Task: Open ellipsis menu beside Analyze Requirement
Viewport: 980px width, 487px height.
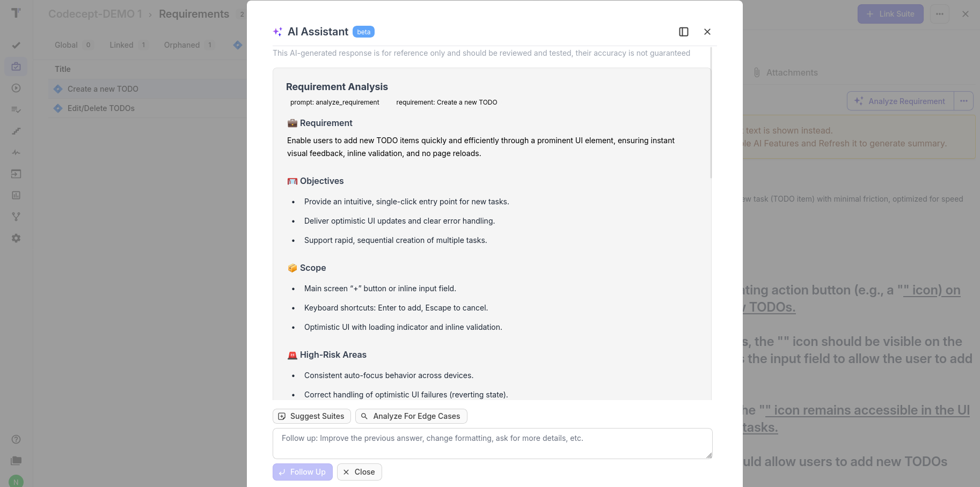Action: (963, 101)
